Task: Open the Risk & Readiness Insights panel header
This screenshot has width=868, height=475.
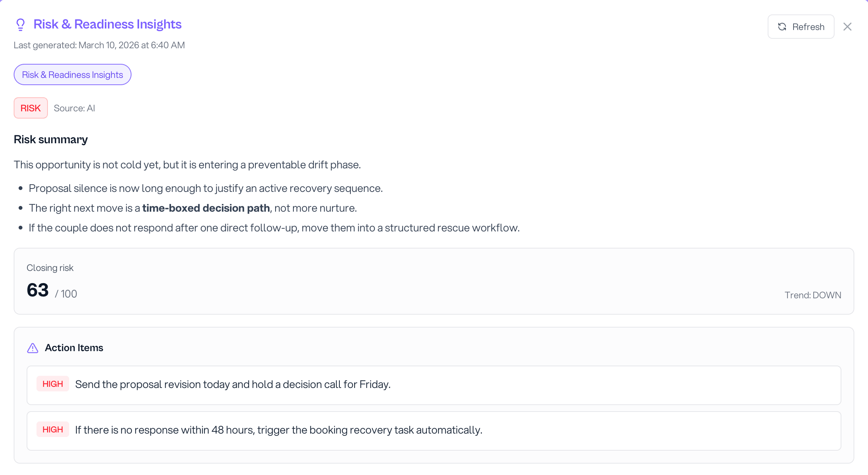Action: click(x=108, y=24)
